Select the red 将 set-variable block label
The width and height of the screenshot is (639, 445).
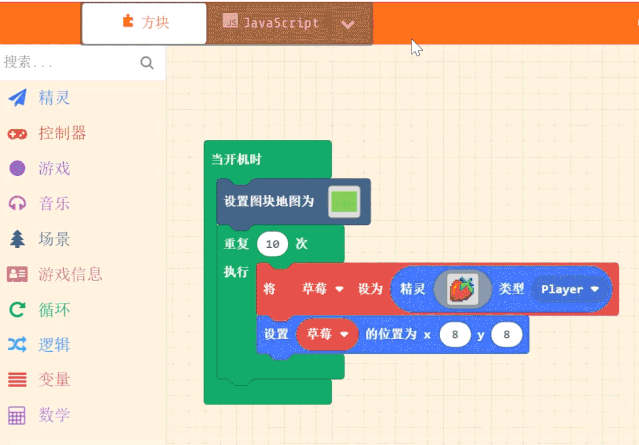click(269, 289)
